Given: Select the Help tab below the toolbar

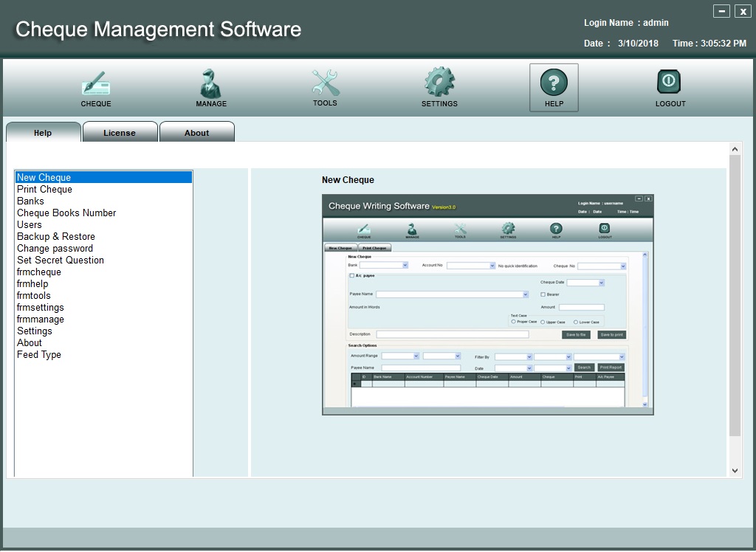Looking at the screenshot, I should [x=43, y=133].
